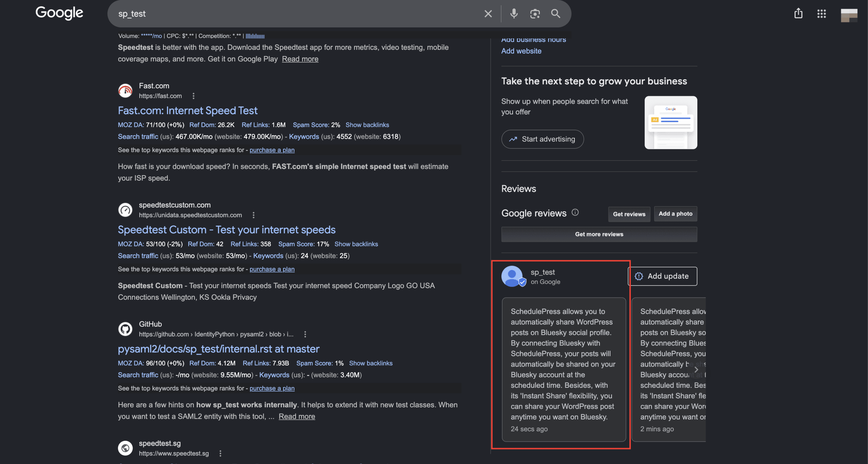Viewport: 868px width, 464px height.
Task: Click the Google logo
Action: tap(59, 13)
